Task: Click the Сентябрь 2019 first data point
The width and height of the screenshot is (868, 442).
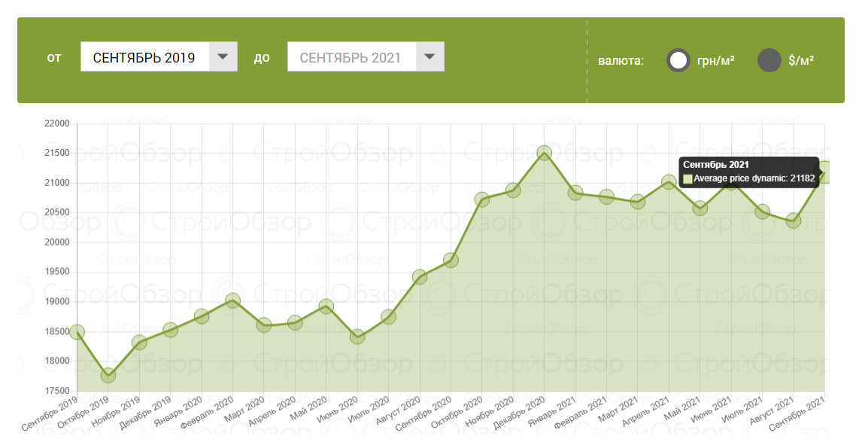Action: [x=77, y=332]
